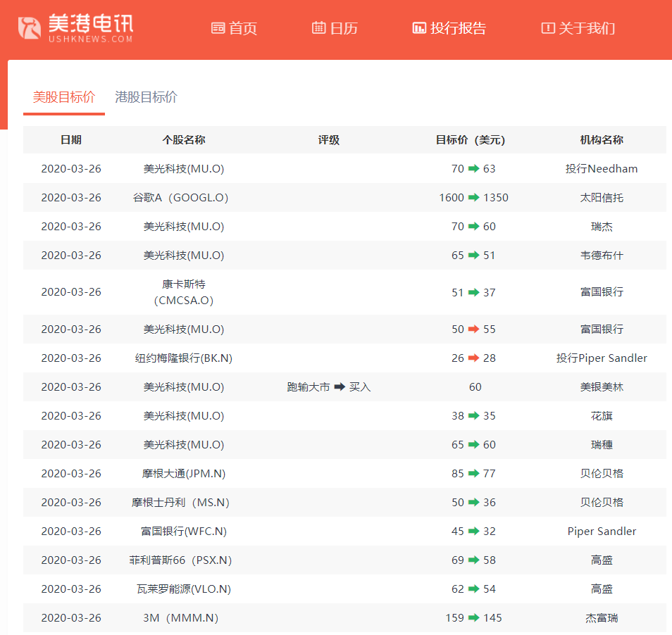Click the green arrow in 38 to 35

click(473, 415)
